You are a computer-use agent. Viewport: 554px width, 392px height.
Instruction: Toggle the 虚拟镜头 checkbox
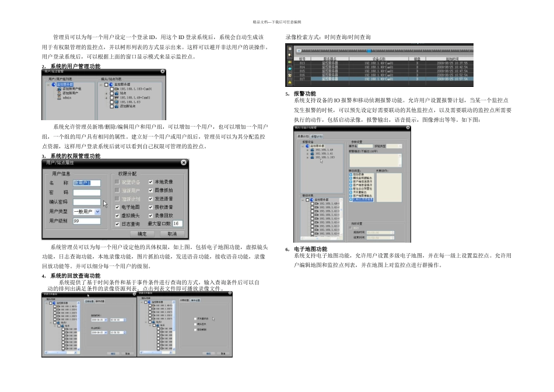[x=117, y=216]
